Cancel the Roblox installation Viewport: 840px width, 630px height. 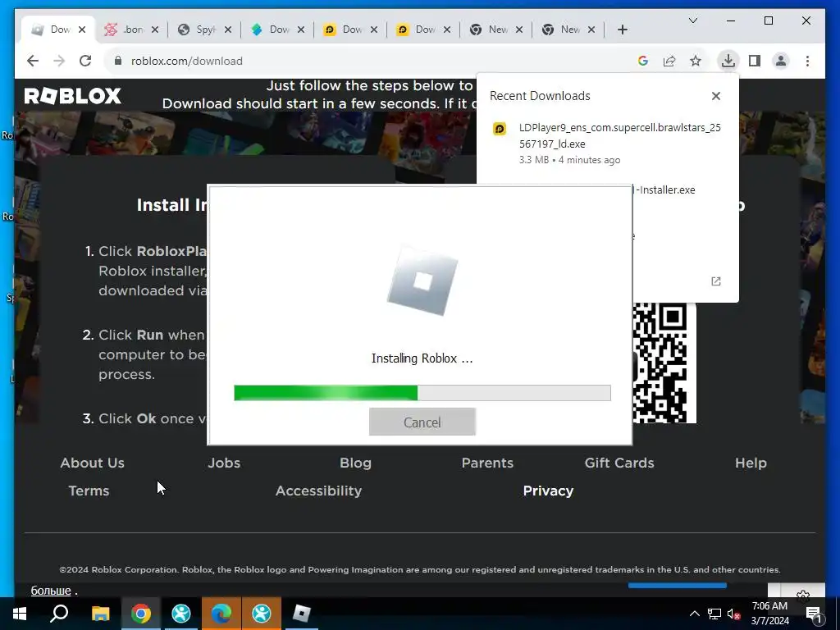[422, 422]
